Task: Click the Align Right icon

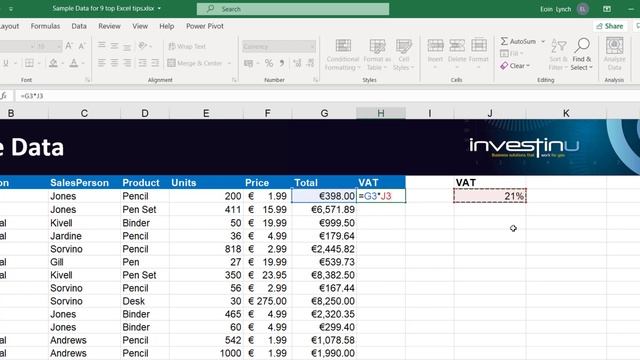Action: pos(127,63)
